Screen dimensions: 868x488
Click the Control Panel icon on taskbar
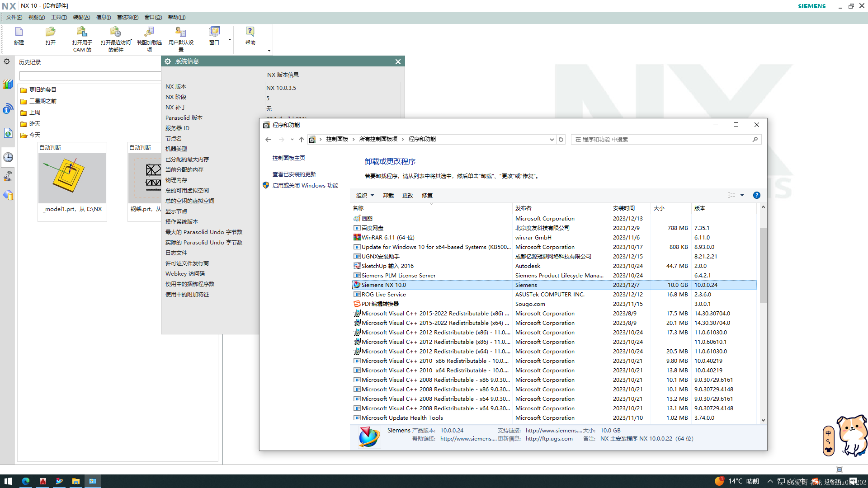93,481
